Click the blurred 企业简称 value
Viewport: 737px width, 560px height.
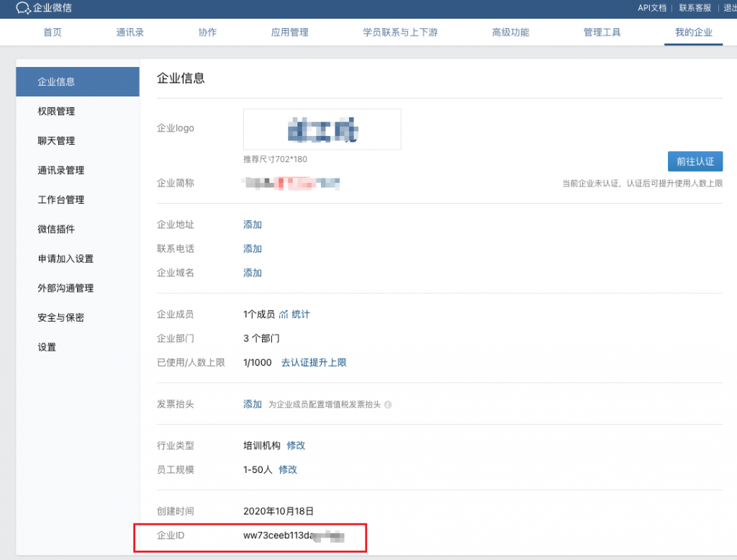click(291, 184)
